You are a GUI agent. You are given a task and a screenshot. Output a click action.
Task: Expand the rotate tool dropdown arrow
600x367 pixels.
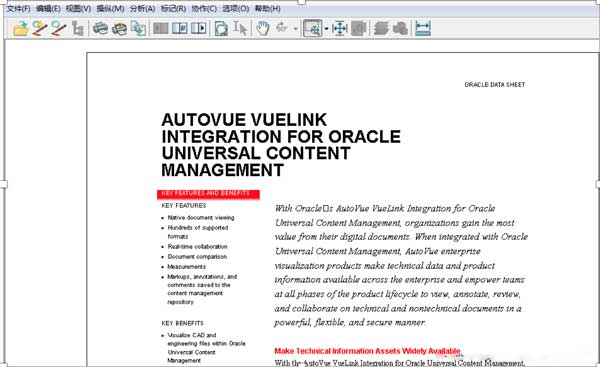pos(295,29)
